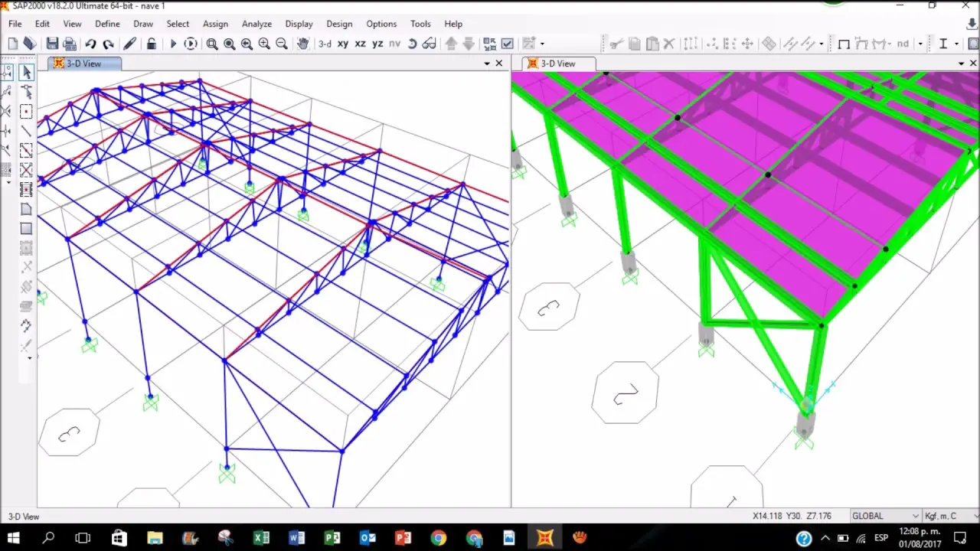Open the Kgf, m, C units dropdown
Image resolution: width=980 pixels, height=551 pixels.
(x=949, y=516)
